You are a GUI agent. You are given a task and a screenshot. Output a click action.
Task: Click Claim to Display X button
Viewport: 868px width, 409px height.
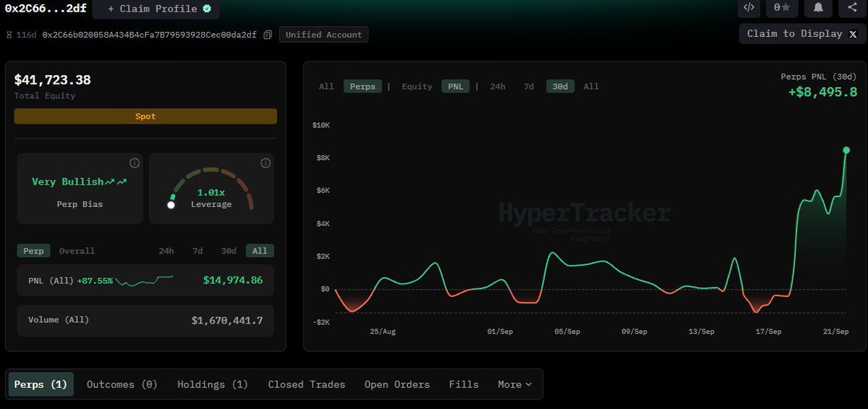click(x=802, y=34)
